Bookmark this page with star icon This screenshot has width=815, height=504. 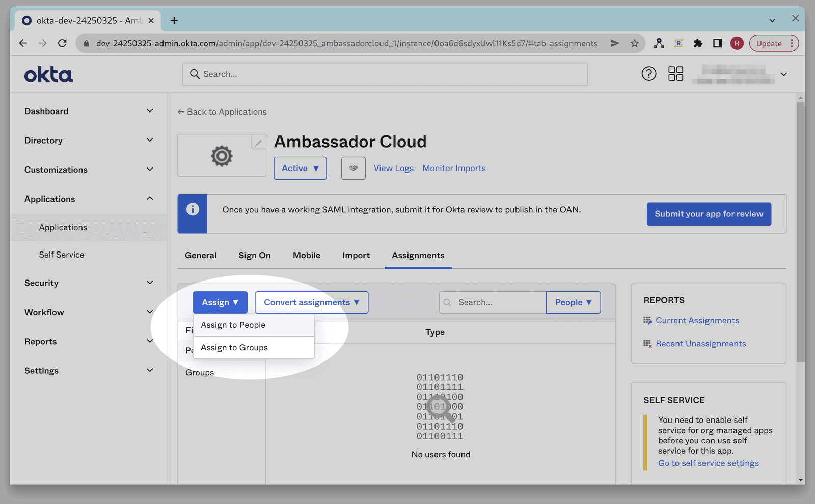tap(634, 43)
